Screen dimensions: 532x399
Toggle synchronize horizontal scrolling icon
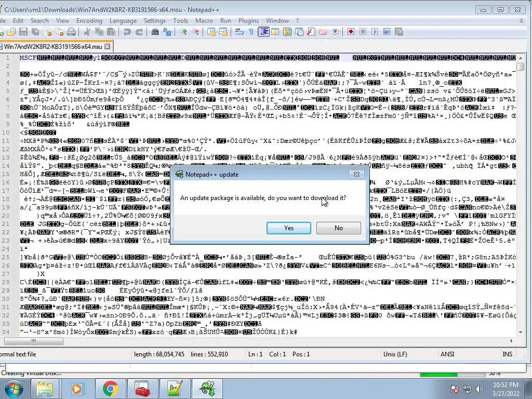coord(223,32)
